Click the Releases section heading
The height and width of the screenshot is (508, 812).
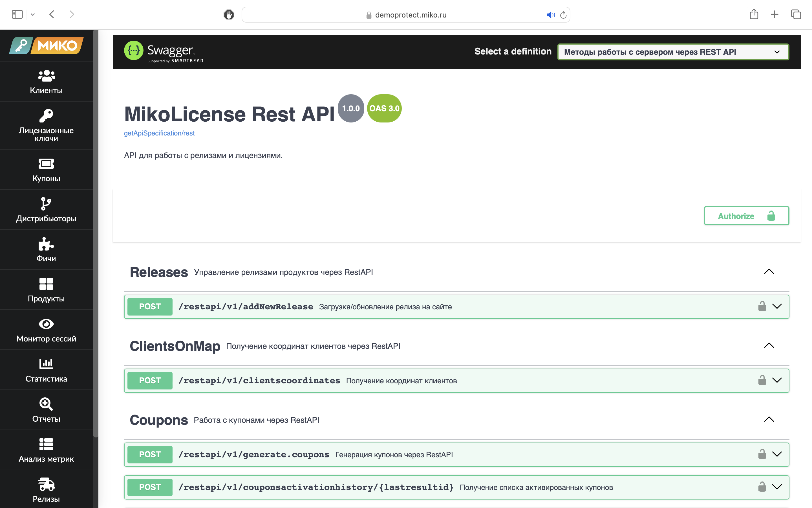(159, 272)
